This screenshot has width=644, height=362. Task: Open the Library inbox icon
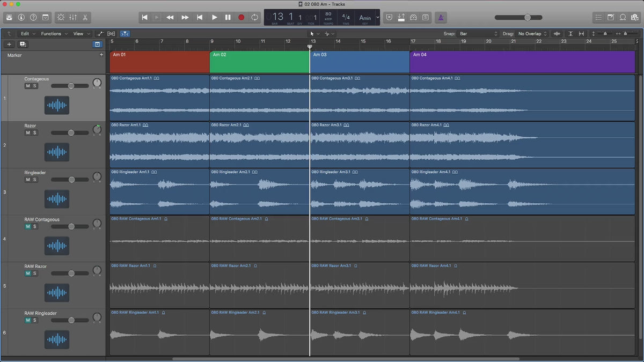tap(9, 17)
